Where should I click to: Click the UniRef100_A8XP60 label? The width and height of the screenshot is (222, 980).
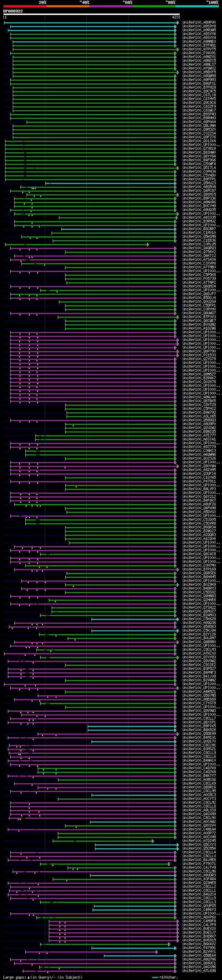click(x=199, y=917)
